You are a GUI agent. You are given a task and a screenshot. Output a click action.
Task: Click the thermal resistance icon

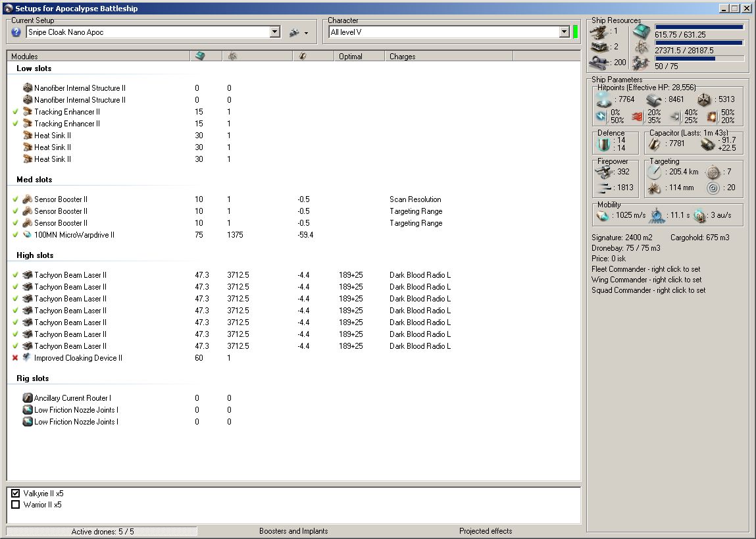point(638,116)
